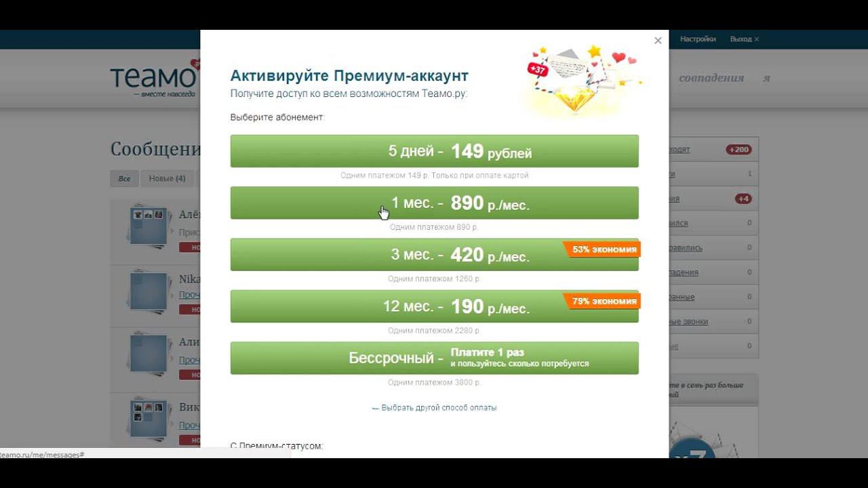The width and height of the screenshot is (868, 488).
Task: Open the Nika message photo thumbnail
Action: tap(148, 291)
